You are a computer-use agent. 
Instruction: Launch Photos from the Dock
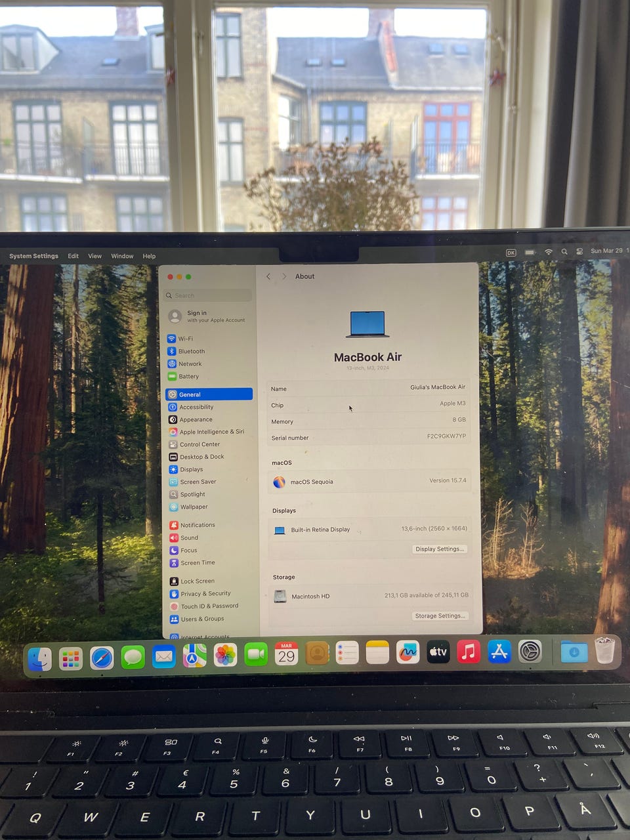225,654
